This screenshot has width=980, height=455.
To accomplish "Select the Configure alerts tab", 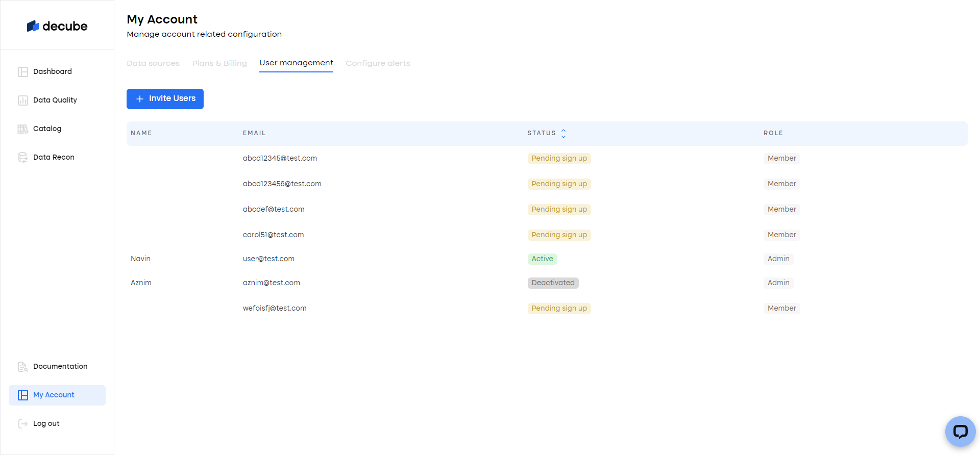I will tap(378, 63).
